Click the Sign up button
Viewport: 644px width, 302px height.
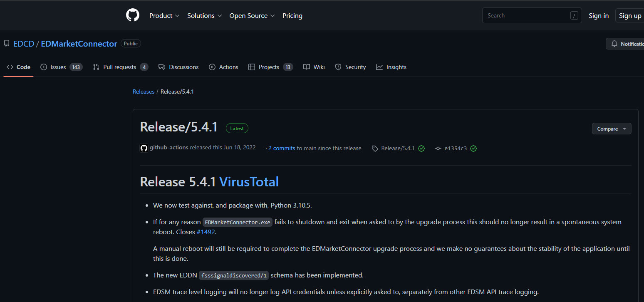(630, 16)
